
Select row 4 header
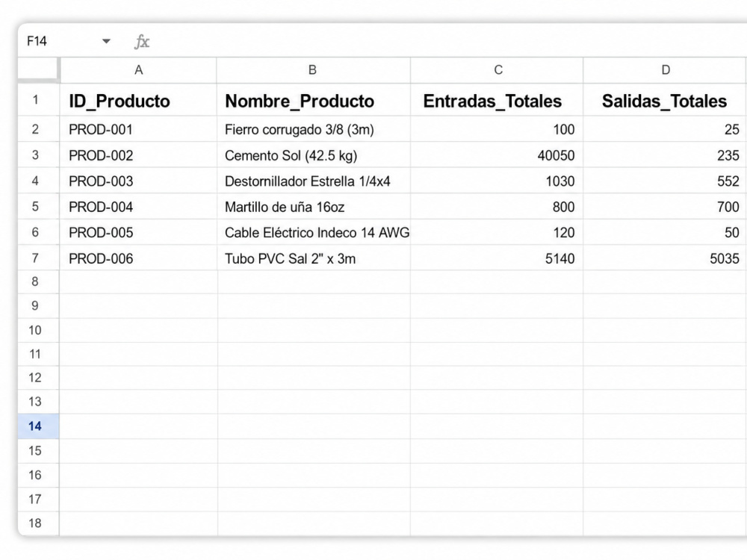pyautogui.click(x=38, y=181)
